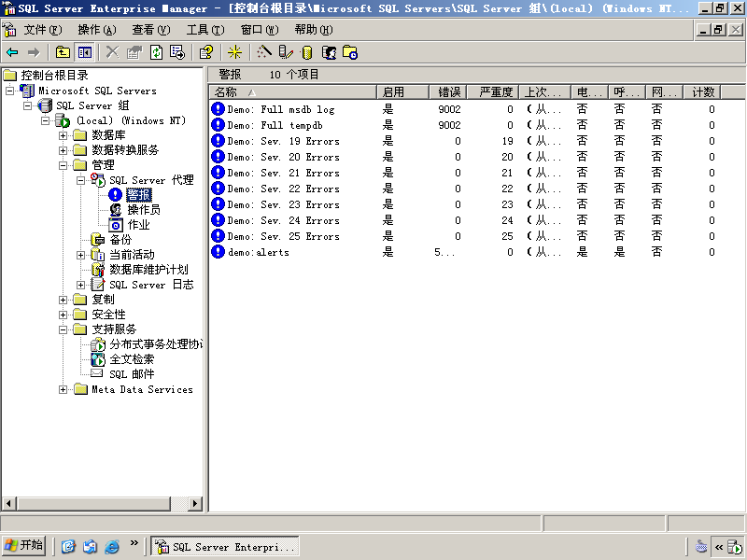The width and height of the screenshot is (747, 560).
Task: Open the properties toolbar icon
Action: click(x=134, y=52)
